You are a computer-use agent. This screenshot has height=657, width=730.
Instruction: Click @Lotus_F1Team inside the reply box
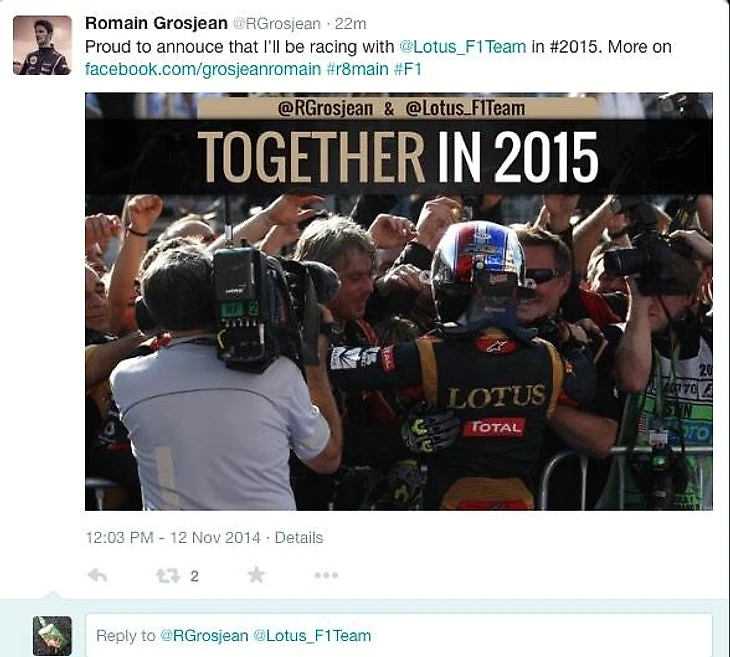[312, 636]
